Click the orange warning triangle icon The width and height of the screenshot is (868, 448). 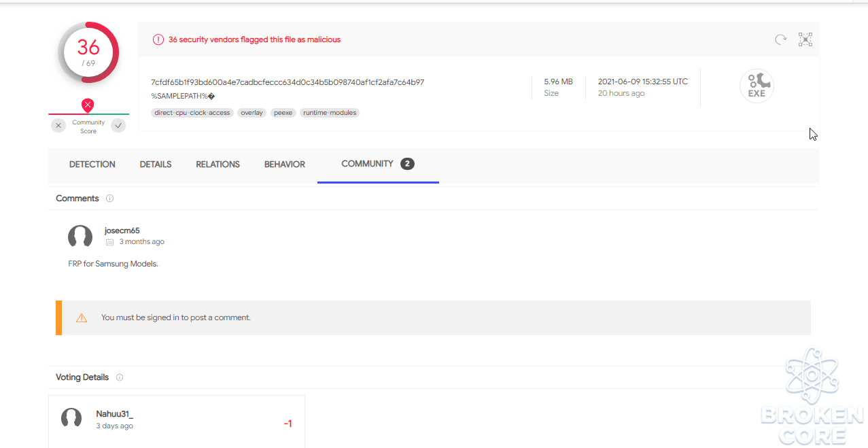click(82, 317)
